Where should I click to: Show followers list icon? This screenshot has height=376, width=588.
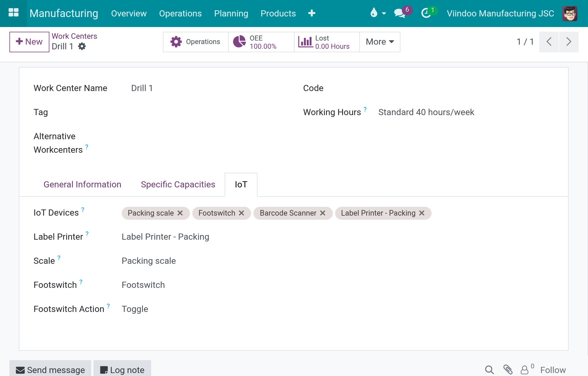(527, 369)
